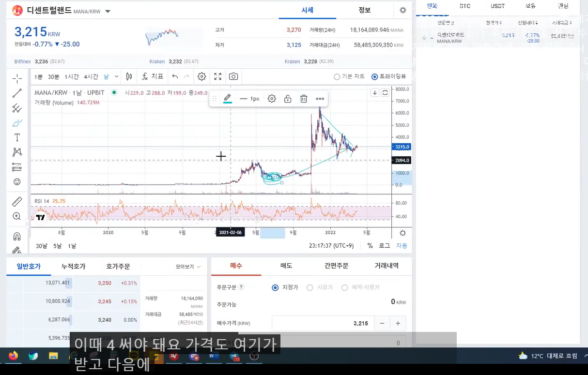Click the chart layout sync icon
The width and height of the screenshot is (588, 375).
[385, 92]
